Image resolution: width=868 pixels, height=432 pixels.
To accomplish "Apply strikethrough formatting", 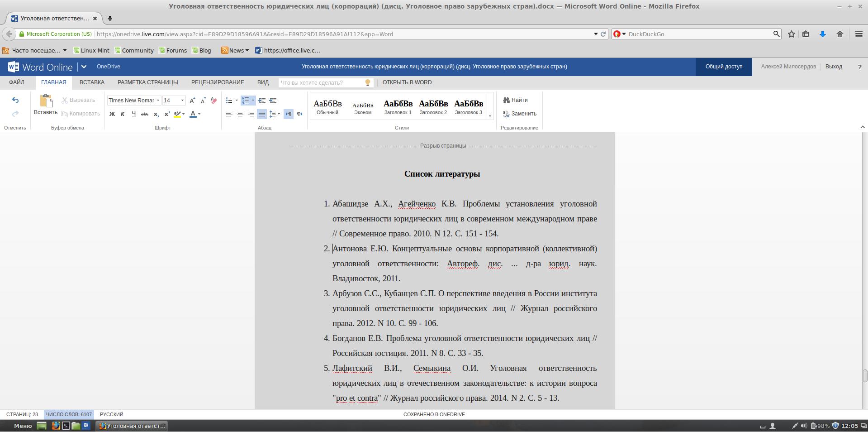I will coord(145,114).
